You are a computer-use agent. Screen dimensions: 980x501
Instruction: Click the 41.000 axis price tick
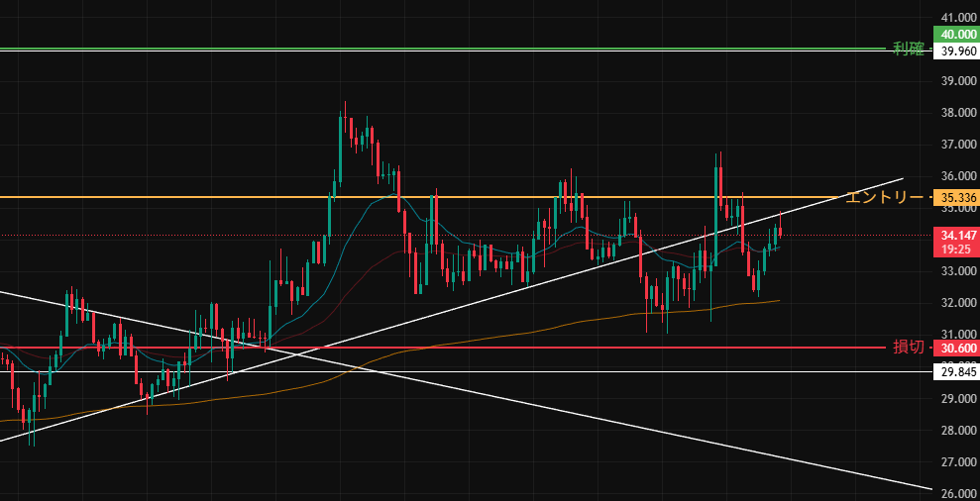[958, 18]
